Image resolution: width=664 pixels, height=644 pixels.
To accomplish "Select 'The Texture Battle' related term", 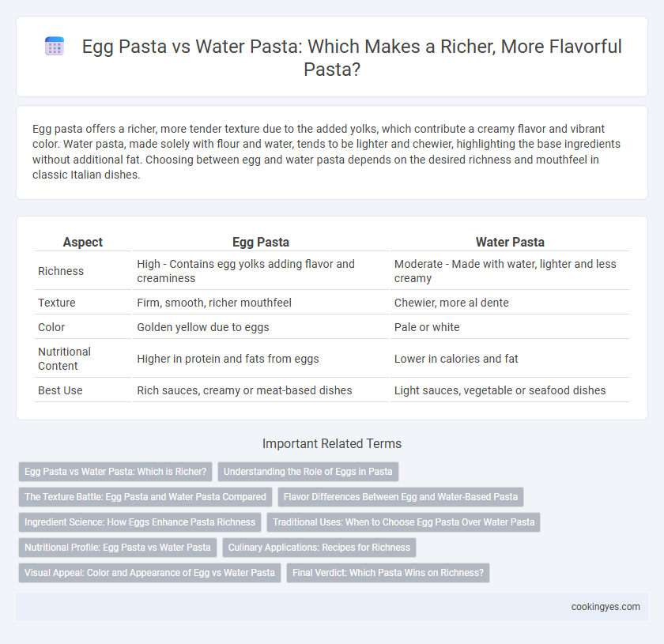I will 145,497.
